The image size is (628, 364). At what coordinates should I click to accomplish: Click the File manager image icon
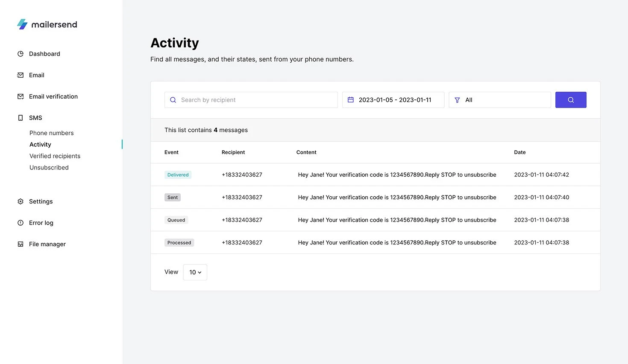point(21,244)
